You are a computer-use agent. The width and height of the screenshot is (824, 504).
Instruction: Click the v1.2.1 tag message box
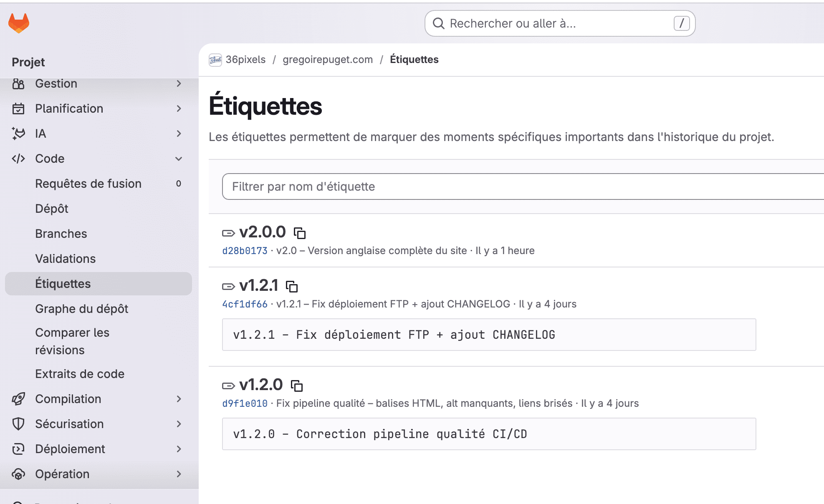coord(489,335)
